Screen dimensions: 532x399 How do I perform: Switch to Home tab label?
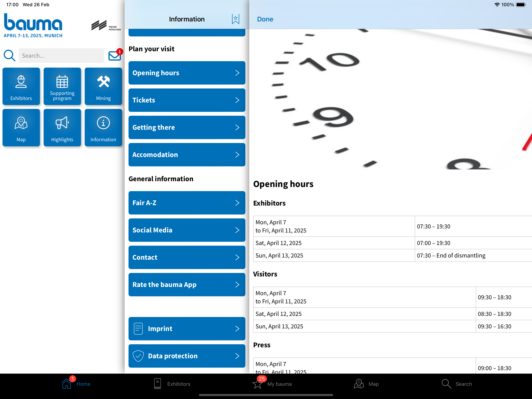click(84, 384)
